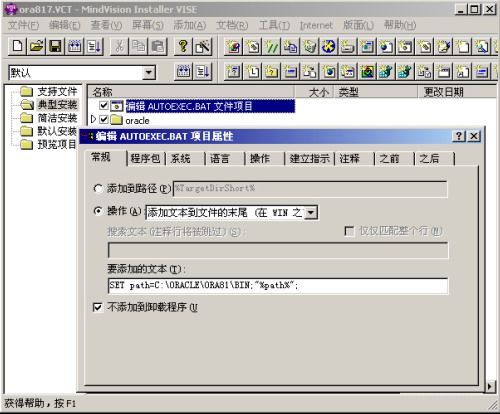
Task: Click the horizontal scrollbar right arrow
Action: point(490,387)
